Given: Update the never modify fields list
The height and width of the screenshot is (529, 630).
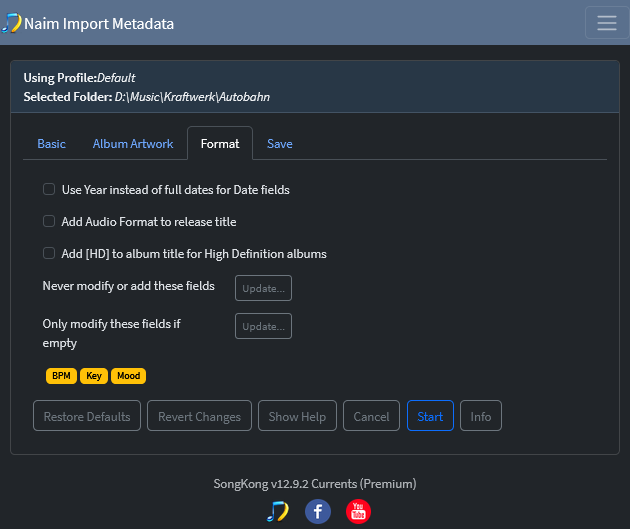Looking at the screenshot, I should pos(264,288).
